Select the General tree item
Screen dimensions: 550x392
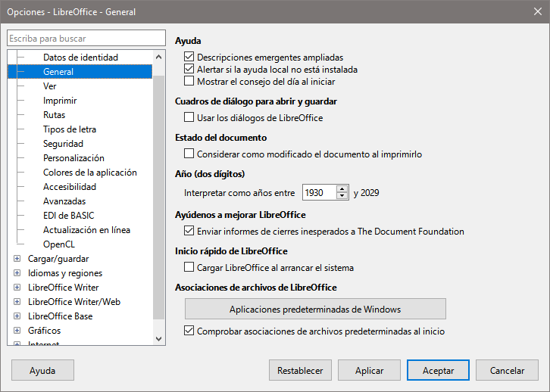tap(58, 72)
